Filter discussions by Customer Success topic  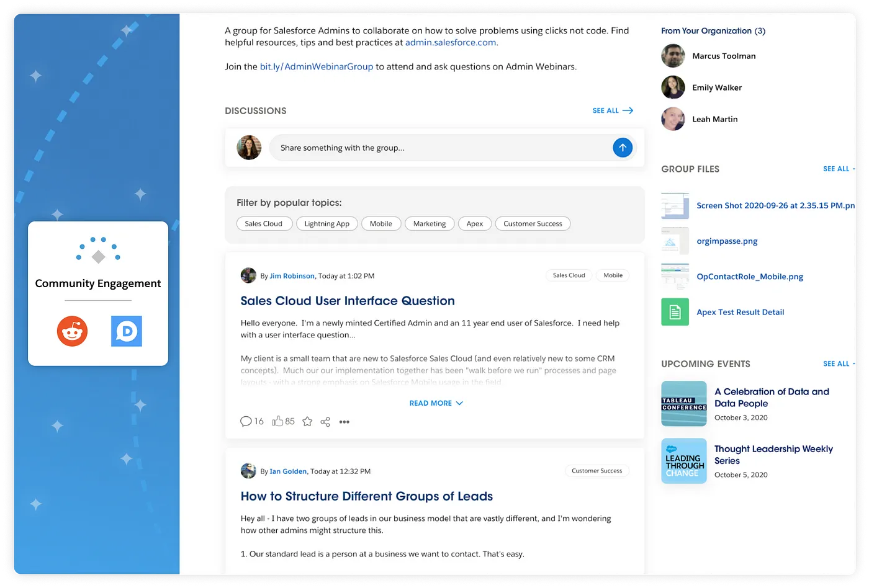533,223
